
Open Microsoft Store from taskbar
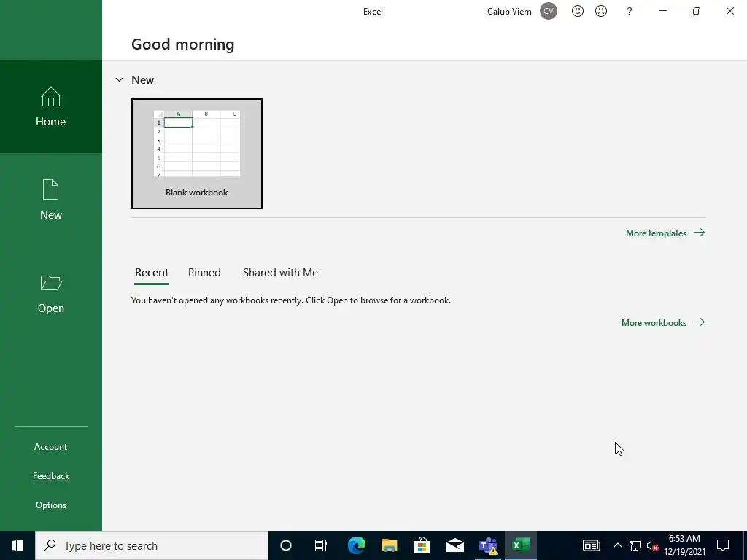422,545
